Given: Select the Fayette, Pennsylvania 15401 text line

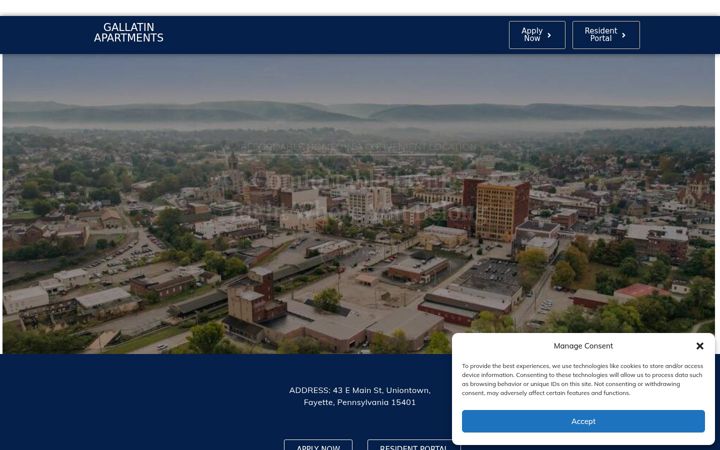Looking at the screenshot, I should [x=360, y=402].
